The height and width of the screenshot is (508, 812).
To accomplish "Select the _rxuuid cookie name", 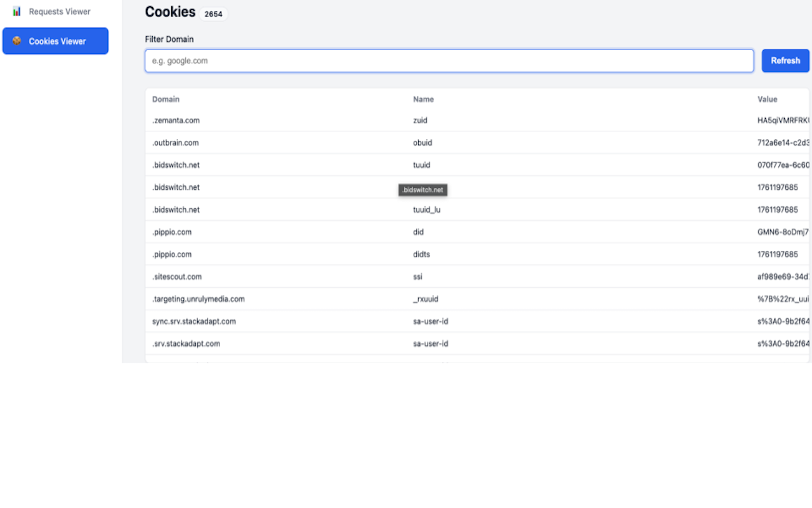I will point(426,299).
